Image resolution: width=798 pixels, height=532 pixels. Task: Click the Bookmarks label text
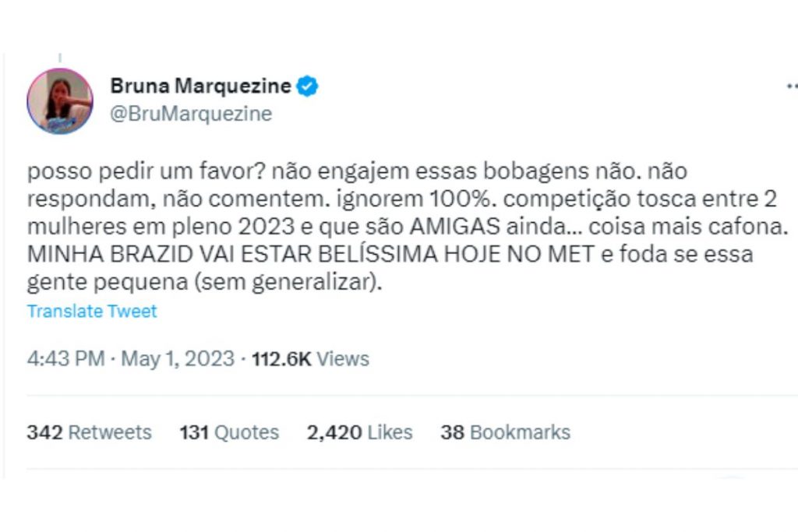click(521, 432)
